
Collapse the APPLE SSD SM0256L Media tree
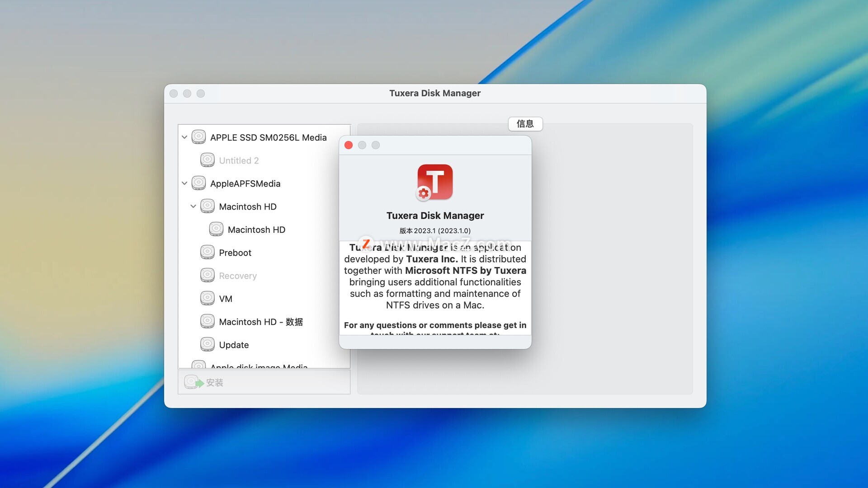(x=184, y=137)
